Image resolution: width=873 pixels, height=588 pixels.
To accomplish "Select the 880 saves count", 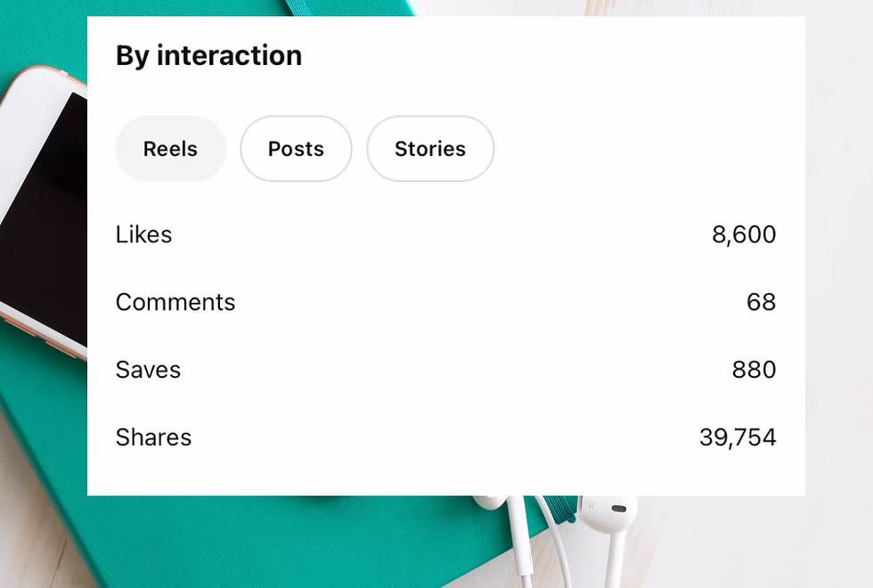I will coord(754,370).
